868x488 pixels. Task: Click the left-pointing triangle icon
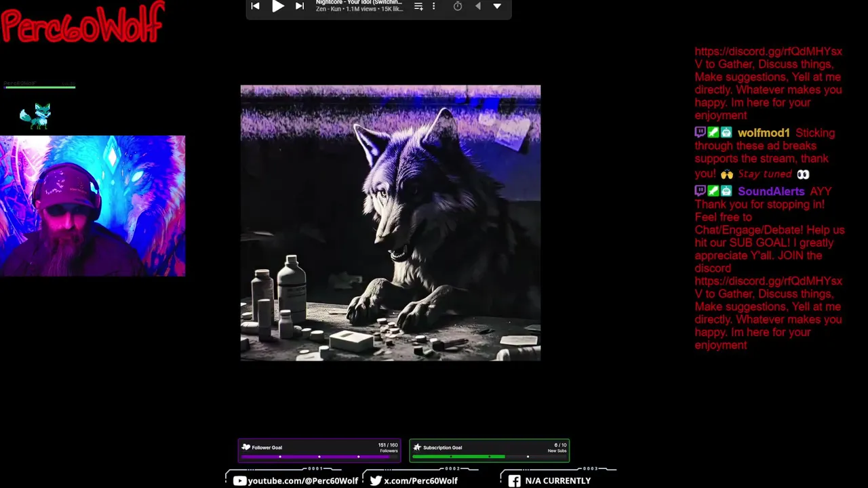pyautogui.click(x=477, y=6)
